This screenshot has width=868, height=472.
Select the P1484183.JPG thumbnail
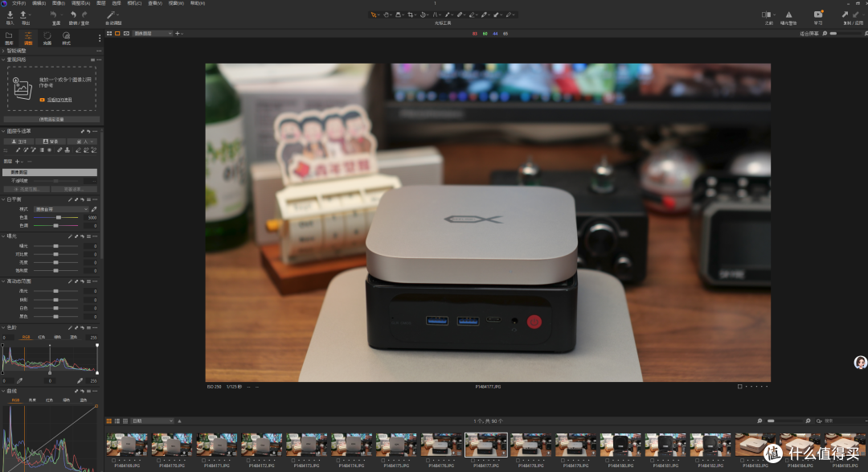[x=755, y=445]
